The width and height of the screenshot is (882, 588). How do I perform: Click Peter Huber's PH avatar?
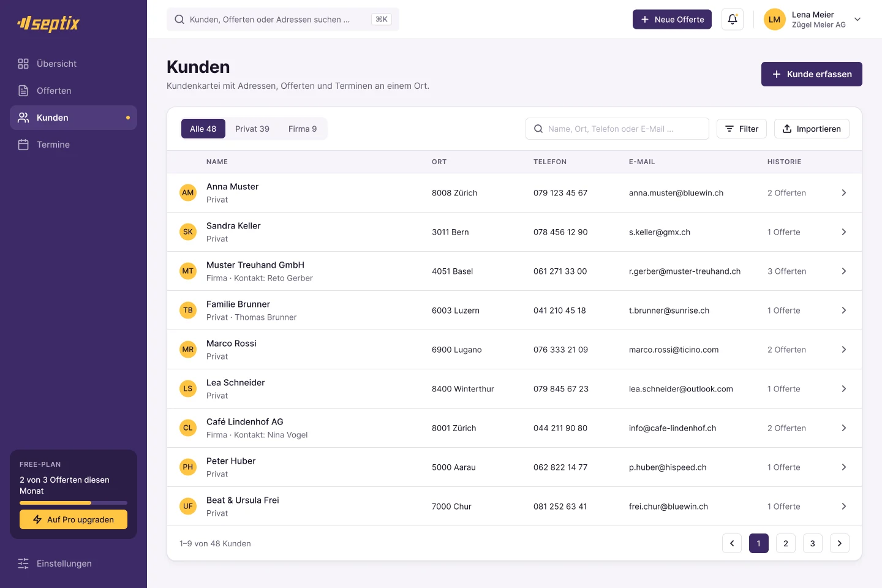188,467
